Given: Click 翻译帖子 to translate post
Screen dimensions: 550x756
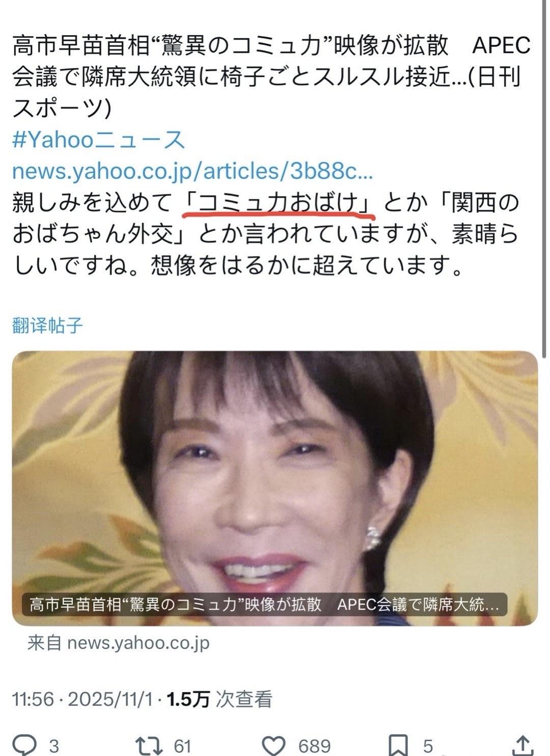Looking at the screenshot, I should 47,325.
